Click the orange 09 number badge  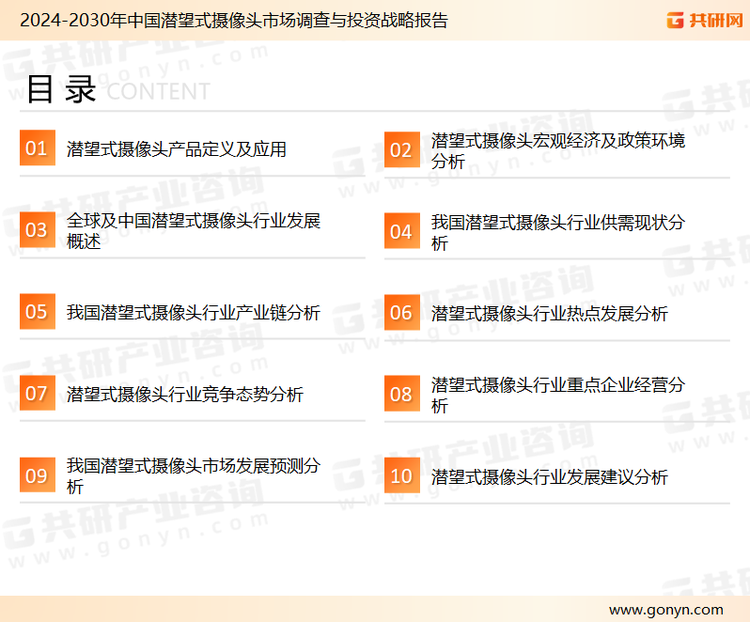tap(37, 475)
